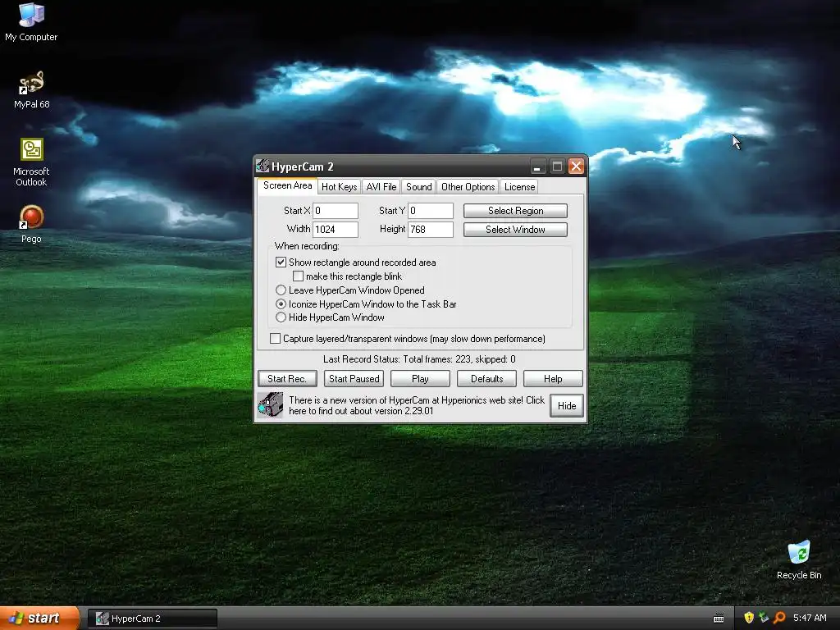This screenshot has height=630, width=840.
Task: Close the HyperCam 2 window
Action: pos(576,166)
